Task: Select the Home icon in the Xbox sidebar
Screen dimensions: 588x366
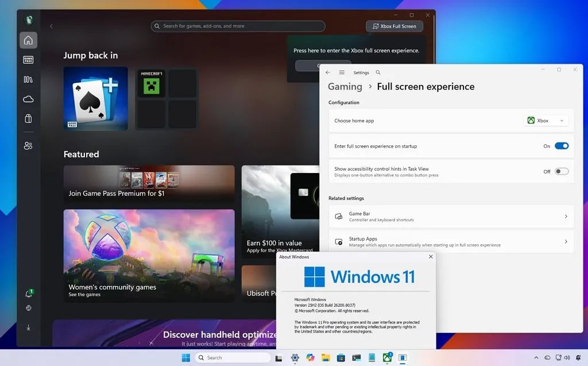Action: pyautogui.click(x=28, y=40)
